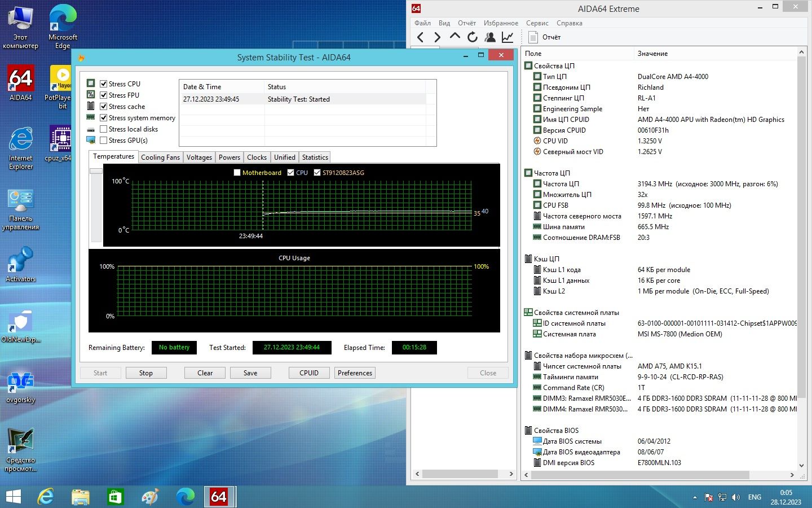Image resolution: width=812 pixels, height=508 pixels.
Task: Click the Windows Start button
Action: pos(14,497)
